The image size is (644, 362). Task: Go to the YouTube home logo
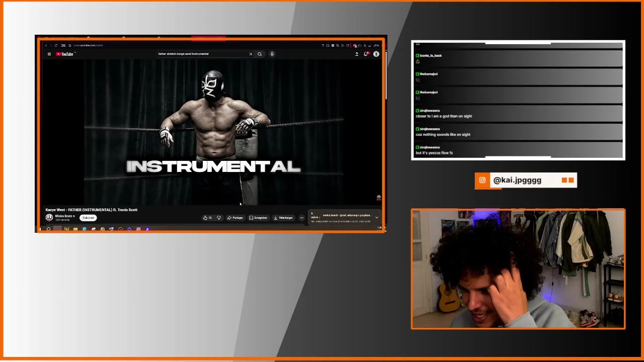65,54
